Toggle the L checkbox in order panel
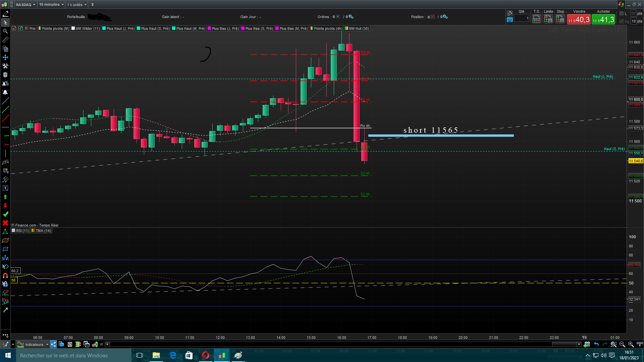 point(622,13)
